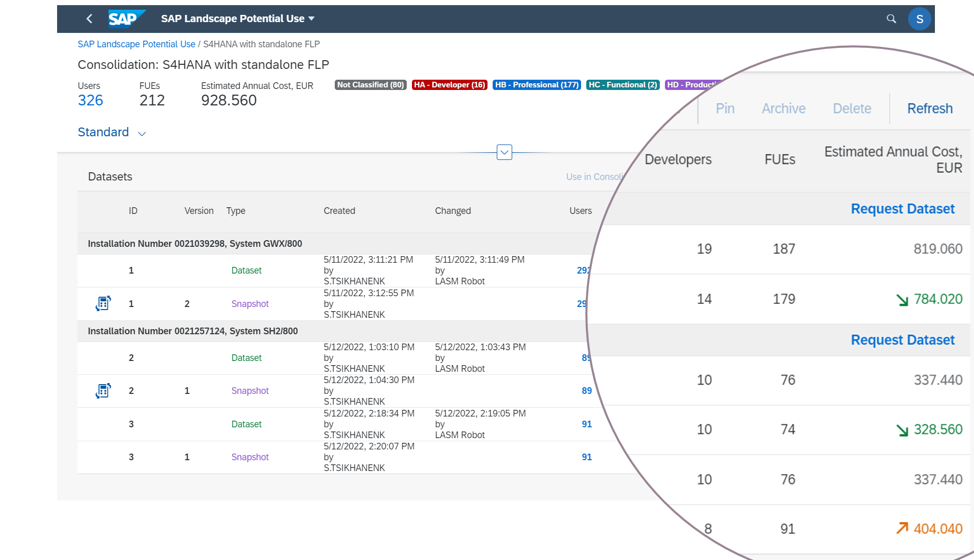The width and height of the screenshot is (974, 560).
Task: Click users value 91 on ID 3 Snapshot row
Action: click(587, 457)
